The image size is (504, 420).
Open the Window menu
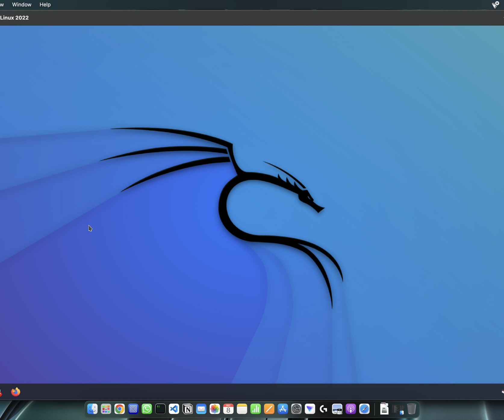21,5
